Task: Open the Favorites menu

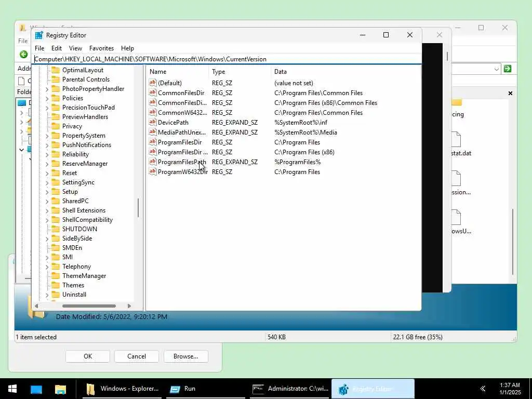Action: click(x=101, y=48)
